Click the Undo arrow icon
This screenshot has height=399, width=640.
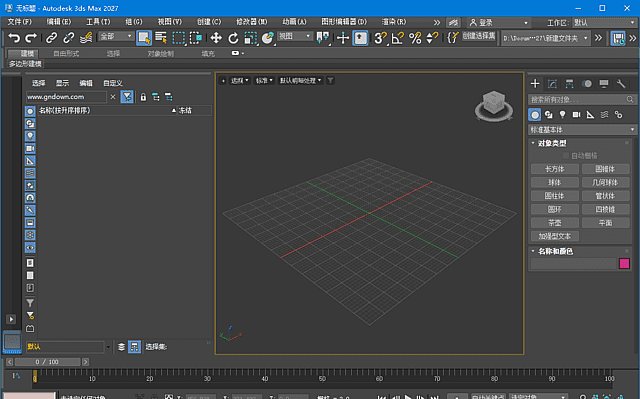tap(14, 38)
